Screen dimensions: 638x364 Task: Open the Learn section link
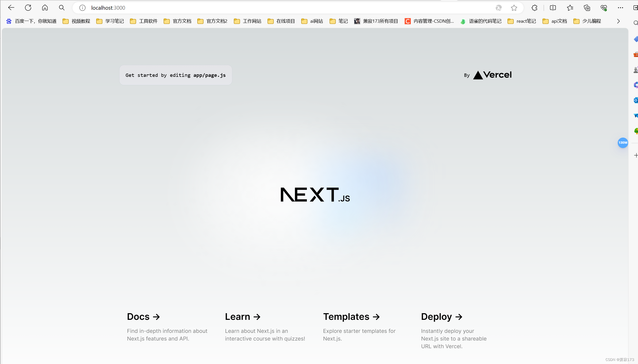(242, 316)
